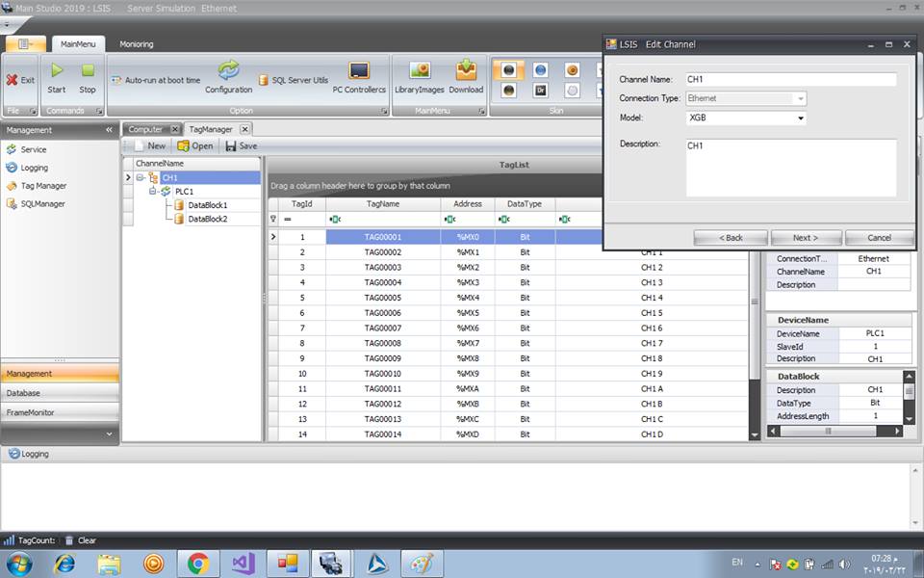This screenshot has width=924, height=578.
Task: Open the TagId filter operator button
Action: pyautogui.click(x=288, y=220)
